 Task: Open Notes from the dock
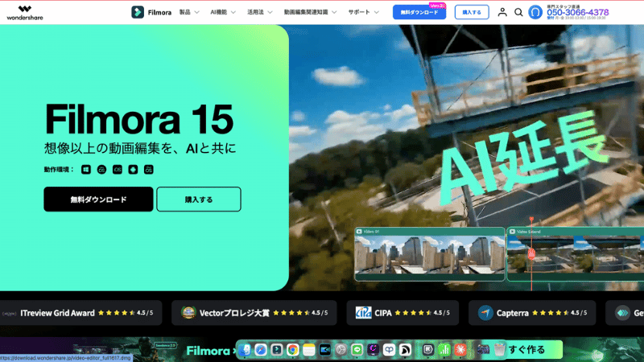click(309, 350)
